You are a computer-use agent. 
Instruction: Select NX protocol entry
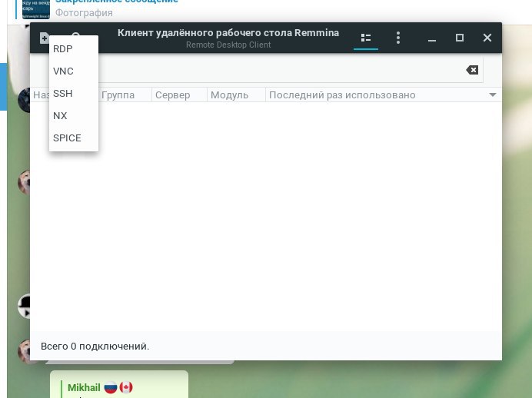tap(74, 116)
